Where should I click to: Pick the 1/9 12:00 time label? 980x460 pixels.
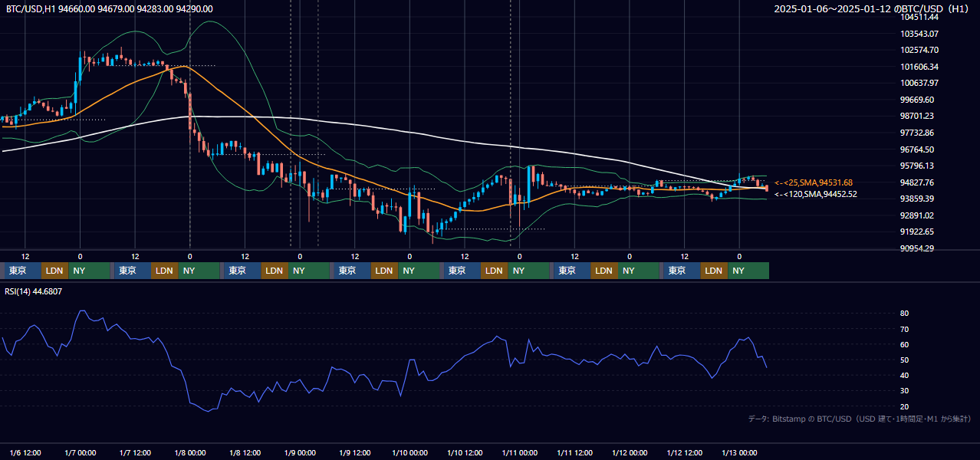tap(355, 453)
